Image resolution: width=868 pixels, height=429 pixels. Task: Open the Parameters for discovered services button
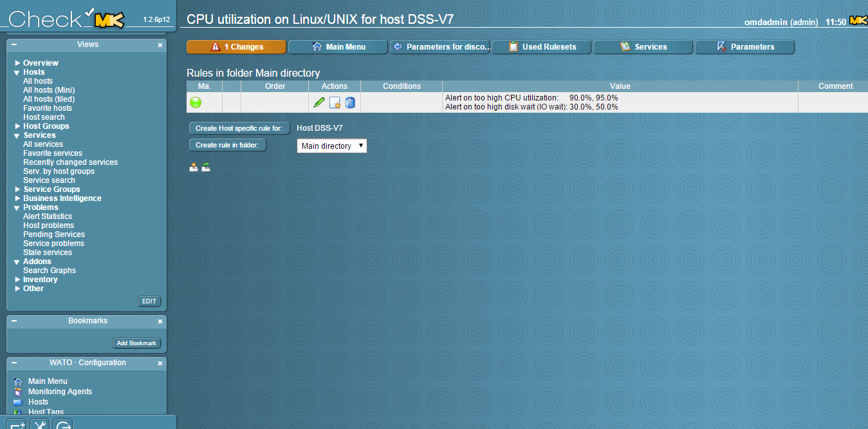[x=439, y=47]
